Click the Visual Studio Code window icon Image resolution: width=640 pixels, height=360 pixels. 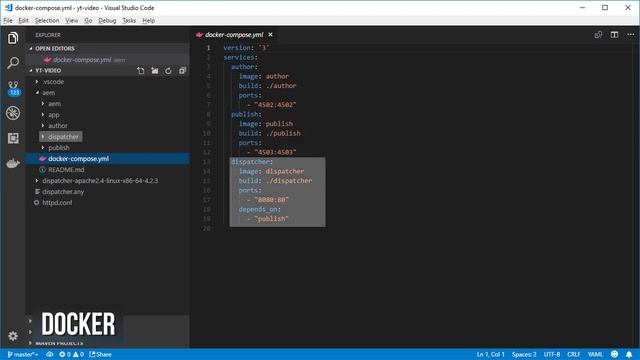pos(8,7)
